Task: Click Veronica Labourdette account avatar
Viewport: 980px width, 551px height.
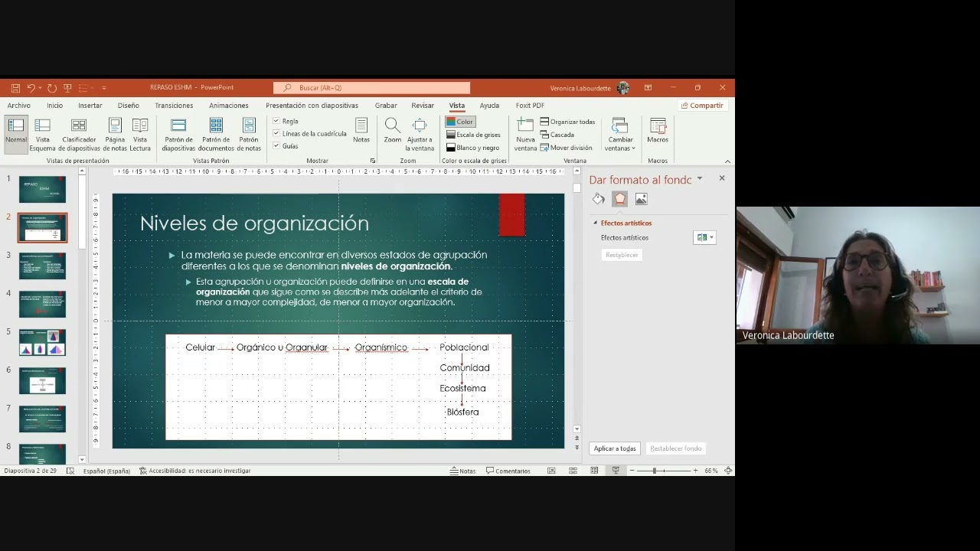Action: click(x=622, y=88)
